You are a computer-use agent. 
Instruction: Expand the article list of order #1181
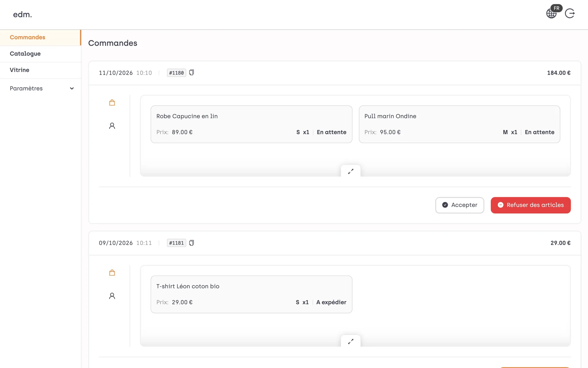[351, 341]
